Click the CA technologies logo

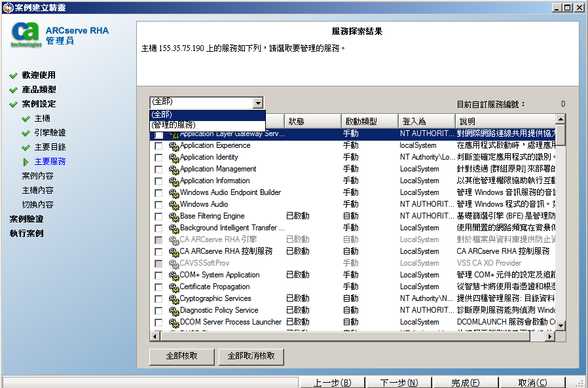[26, 35]
